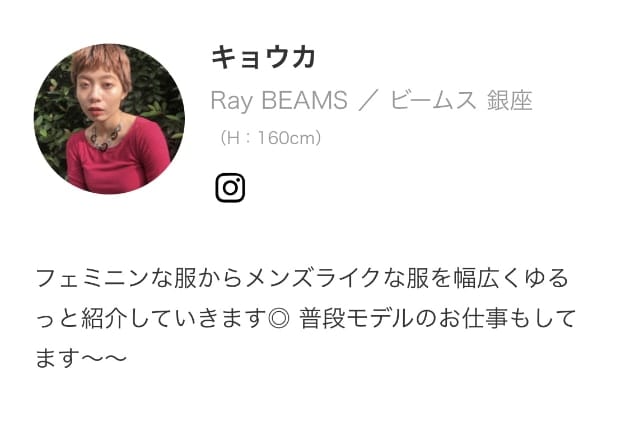This screenshot has height=423, width=630.
Task: Click the bio line starting with っと紹介して
Action: [x=306, y=318]
